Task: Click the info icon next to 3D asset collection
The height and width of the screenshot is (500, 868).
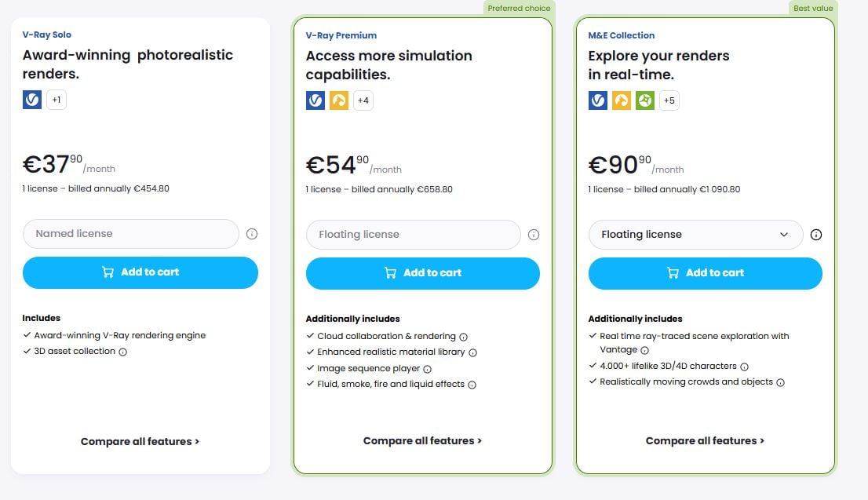Action: [123, 352]
